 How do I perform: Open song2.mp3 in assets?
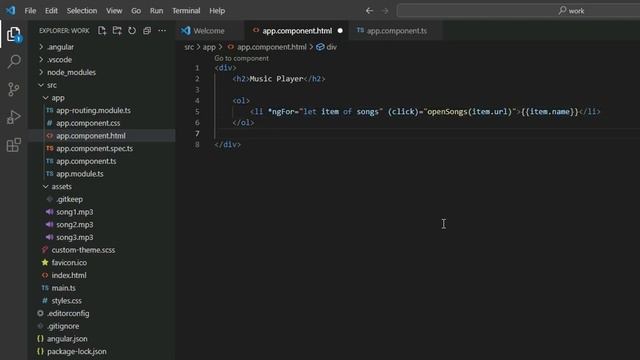(x=74, y=224)
